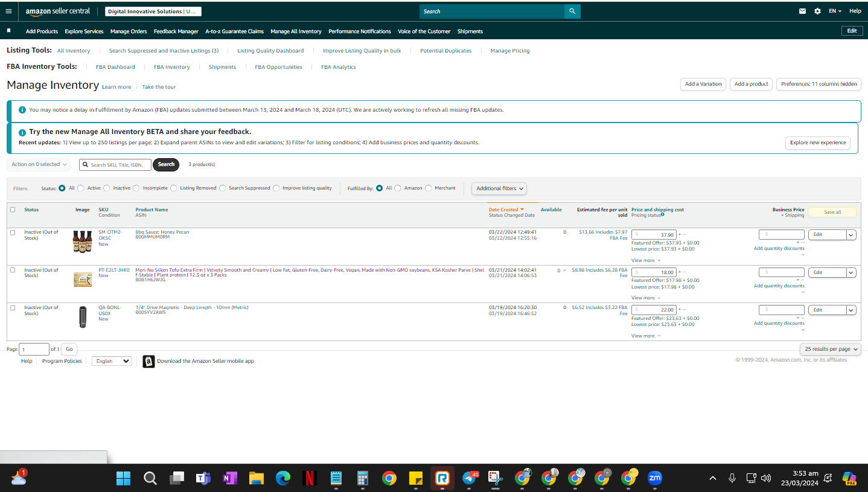The height and width of the screenshot is (492, 868).
Task: Open Zoom from the taskbar
Action: click(655, 478)
